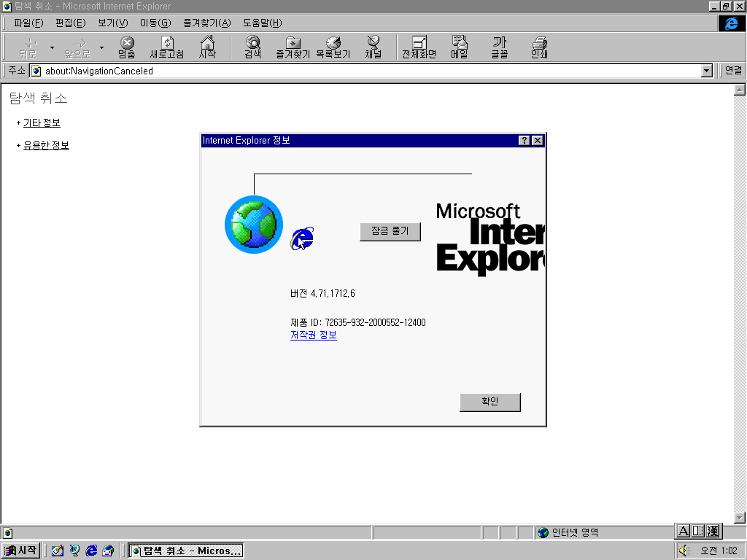Open the Back history dropdown arrow
Viewport: 747px width, 560px height.
[x=52, y=47]
